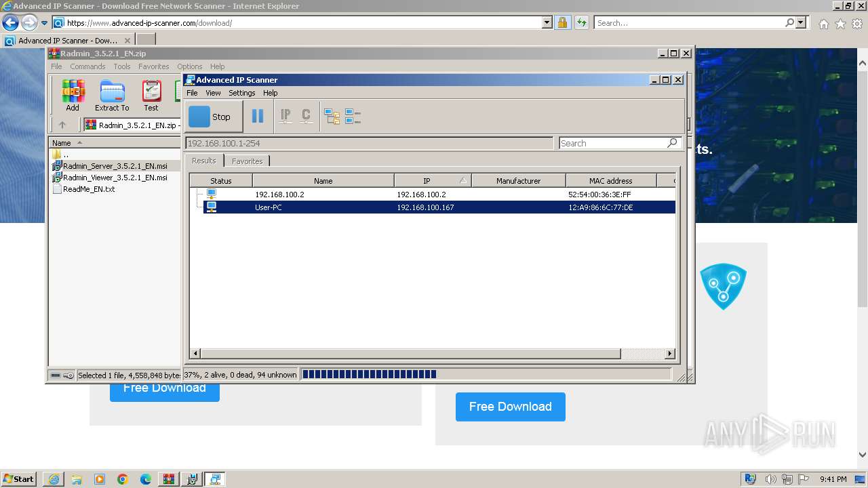Click IE refresh icon

581,22
